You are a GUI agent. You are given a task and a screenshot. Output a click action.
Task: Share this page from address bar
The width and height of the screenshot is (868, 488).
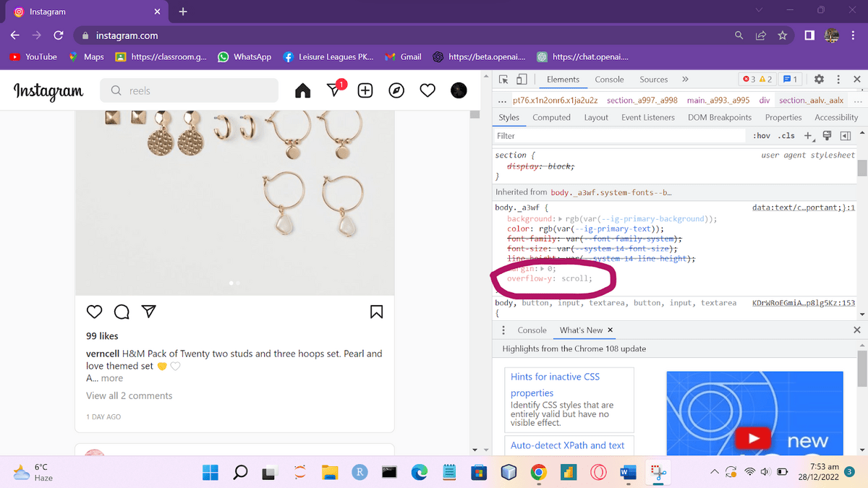pos(761,35)
